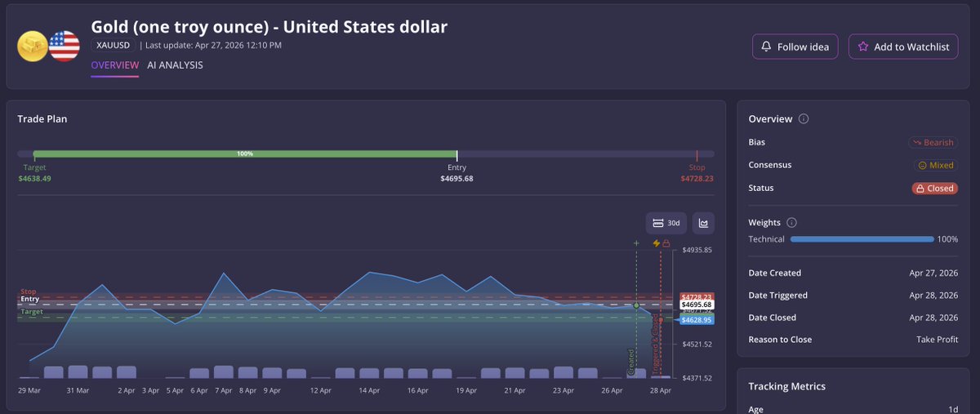Click the 100% Technical weight value
980x414 pixels.
948,239
